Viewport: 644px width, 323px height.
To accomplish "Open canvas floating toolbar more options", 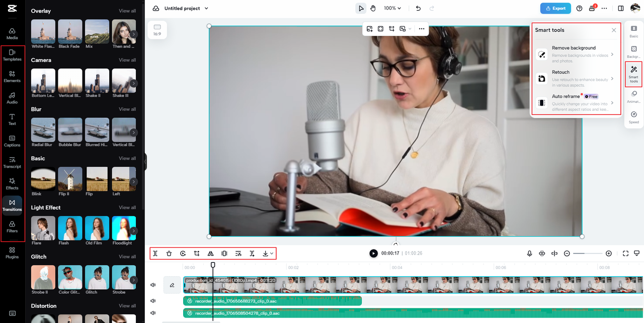I will click(422, 29).
